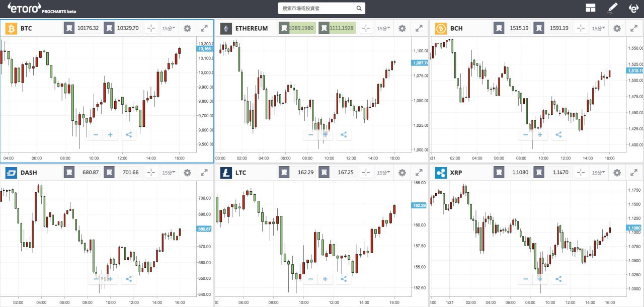
Task: Open the chart layout grid selector
Action: [590, 8]
